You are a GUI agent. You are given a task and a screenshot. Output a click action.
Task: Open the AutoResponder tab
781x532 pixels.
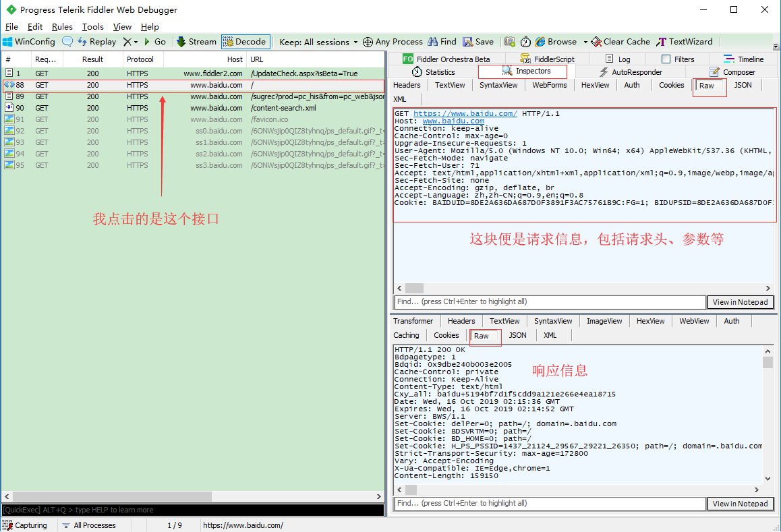point(630,72)
